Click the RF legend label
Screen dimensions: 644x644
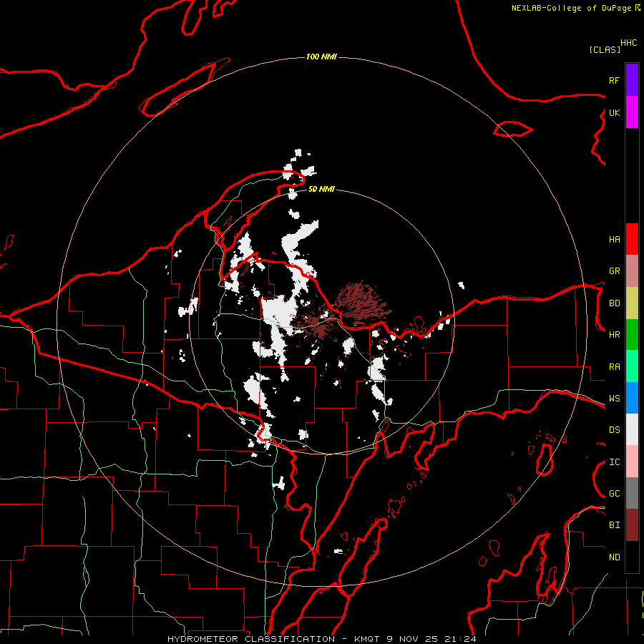614,80
